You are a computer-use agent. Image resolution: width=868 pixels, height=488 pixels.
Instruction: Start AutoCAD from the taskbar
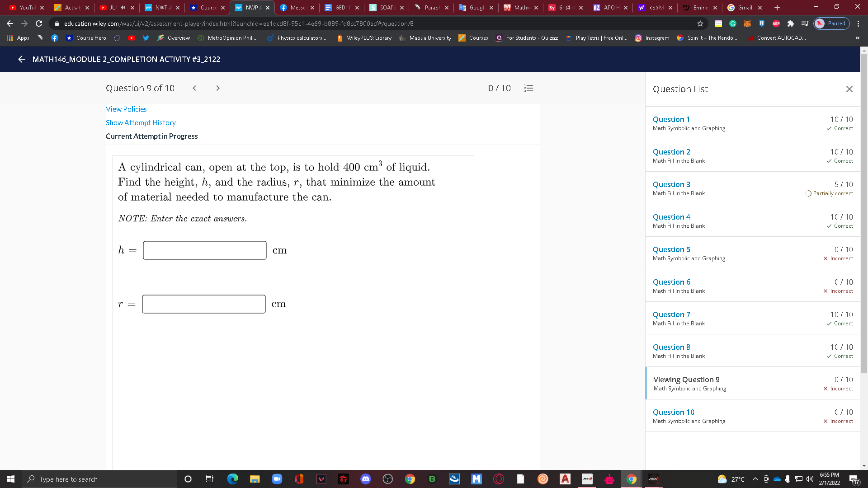(565, 479)
